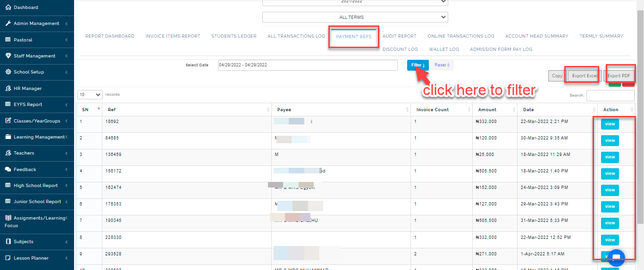Viewport: 644px width, 270px height.
Task: Open the records-per-page dropdown showing 10
Action: pos(90,95)
